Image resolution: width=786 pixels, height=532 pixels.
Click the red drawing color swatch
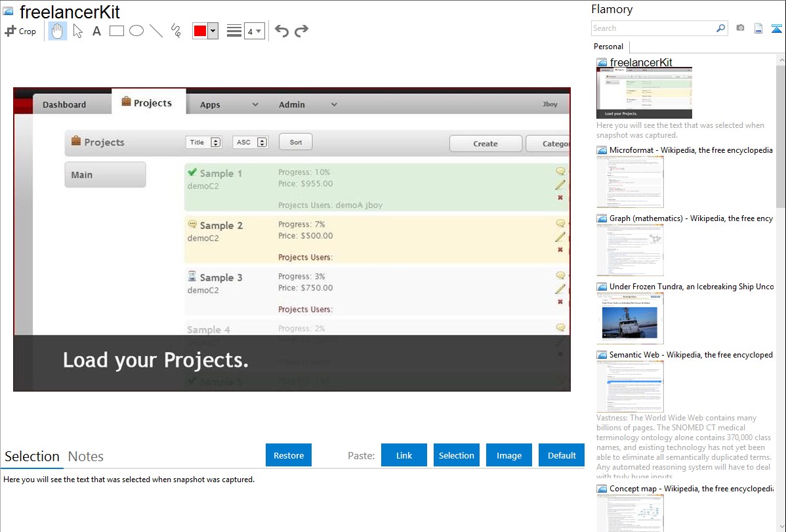point(200,31)
